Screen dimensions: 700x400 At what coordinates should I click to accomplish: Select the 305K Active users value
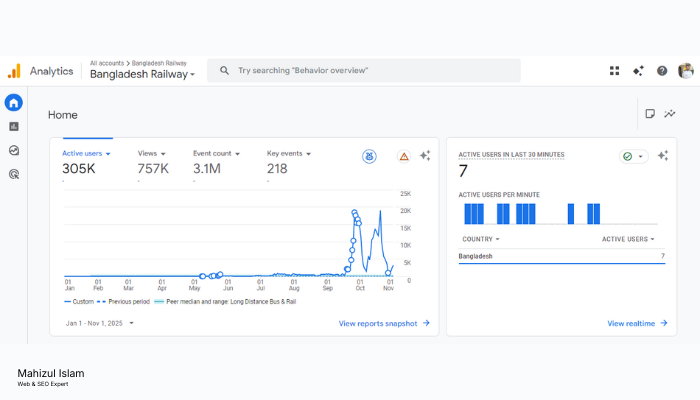[79, 169]
